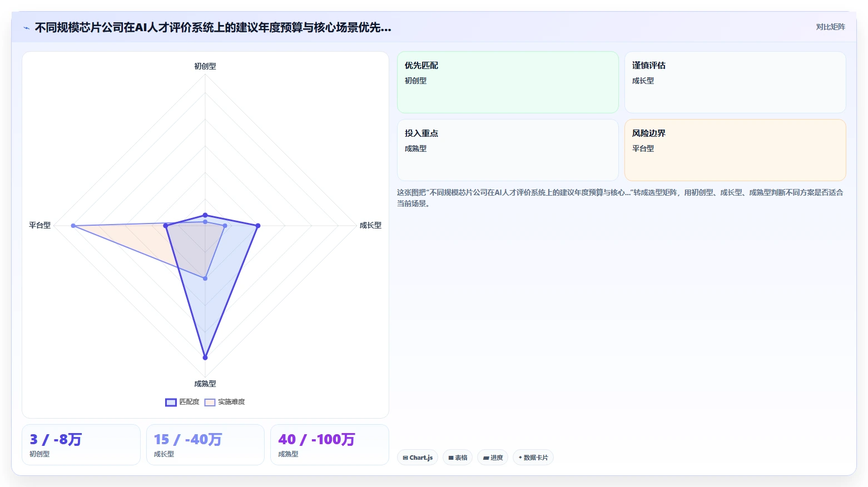Select the 数据卡片 tag
Screen dimensions: 868x487
(x=533, y=458)
